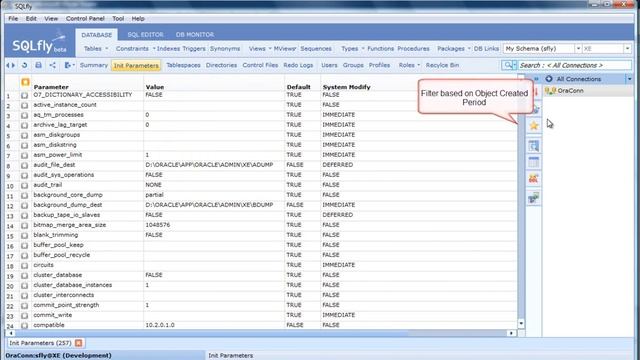
Task: Click the OraConn connection icon
Action: (x=550, y=91)
